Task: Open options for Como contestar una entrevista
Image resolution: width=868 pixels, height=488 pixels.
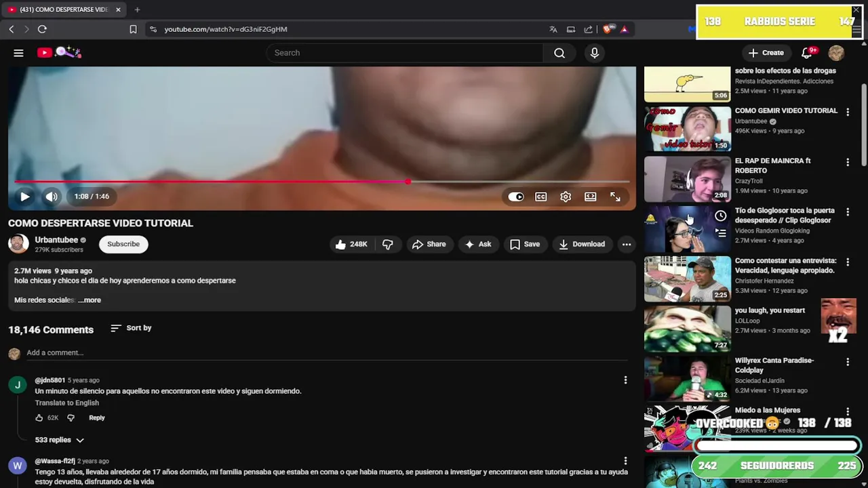Action: coord(848,262)
